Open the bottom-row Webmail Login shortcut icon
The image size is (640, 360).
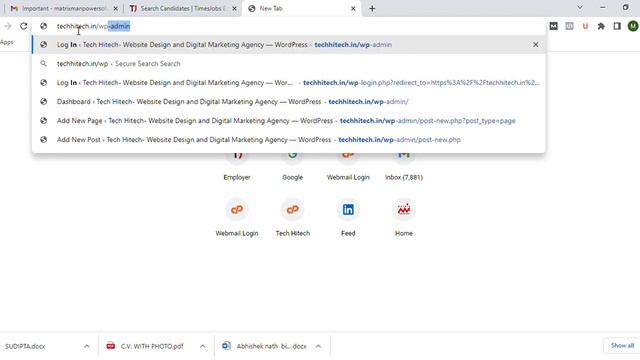pyautogui.click(x=237, y=210)
